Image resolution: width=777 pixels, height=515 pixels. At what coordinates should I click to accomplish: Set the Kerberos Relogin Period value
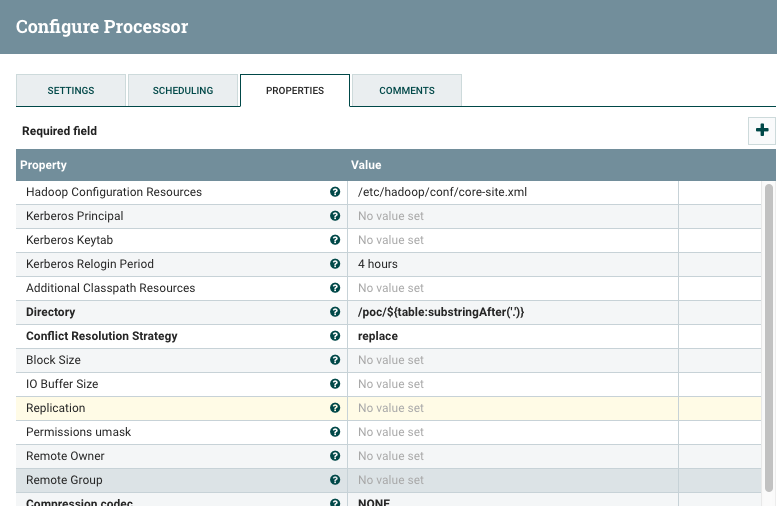click(x=512, y=264)
